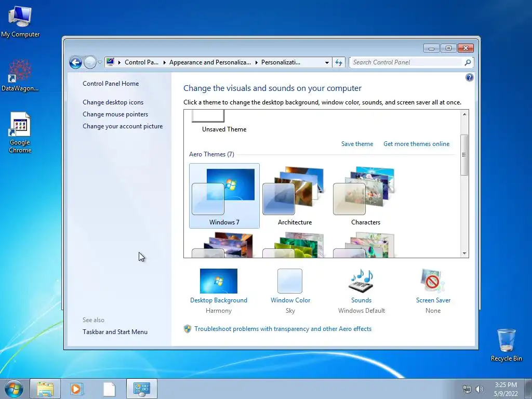Click the Control Panel icon in address bar
The image size is (532, 399).
(x=110, y=62)
